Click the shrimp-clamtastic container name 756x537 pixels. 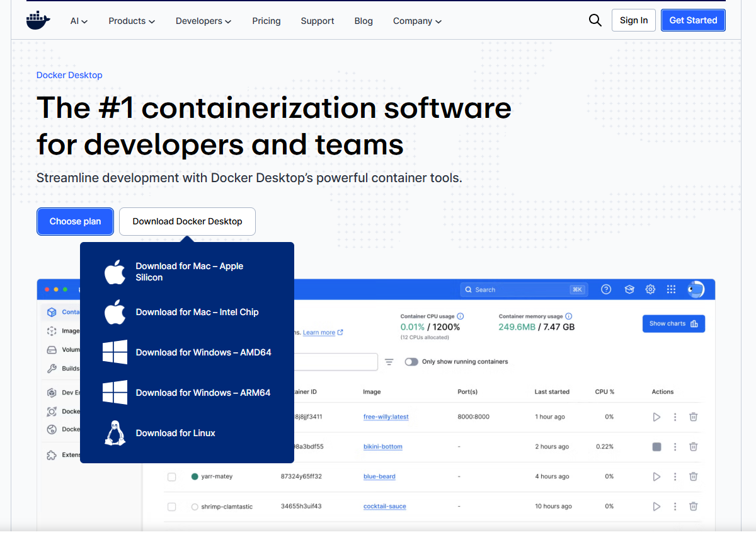point(227,506)
